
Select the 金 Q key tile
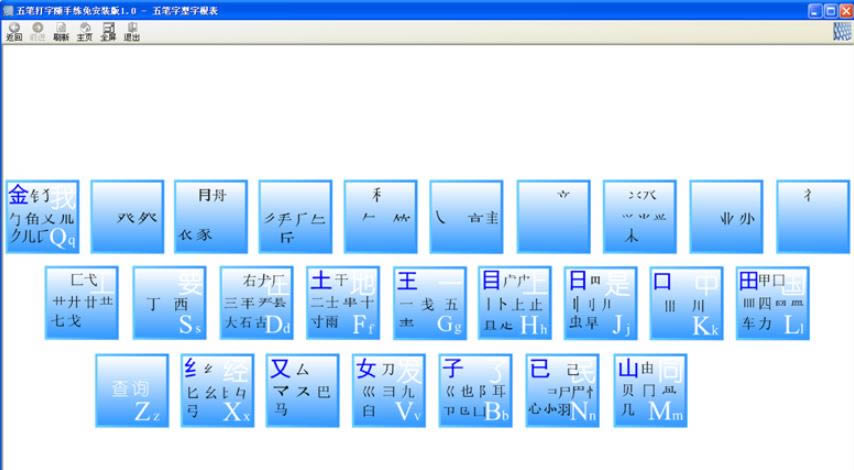coord(42,217)
